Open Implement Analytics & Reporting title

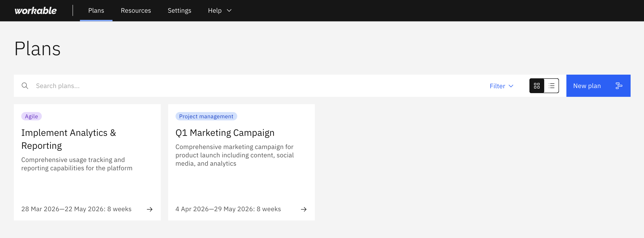click(69, 139)
